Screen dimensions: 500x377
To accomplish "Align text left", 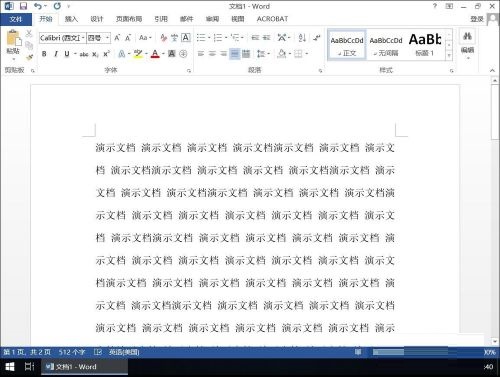I will click(201, 54).
